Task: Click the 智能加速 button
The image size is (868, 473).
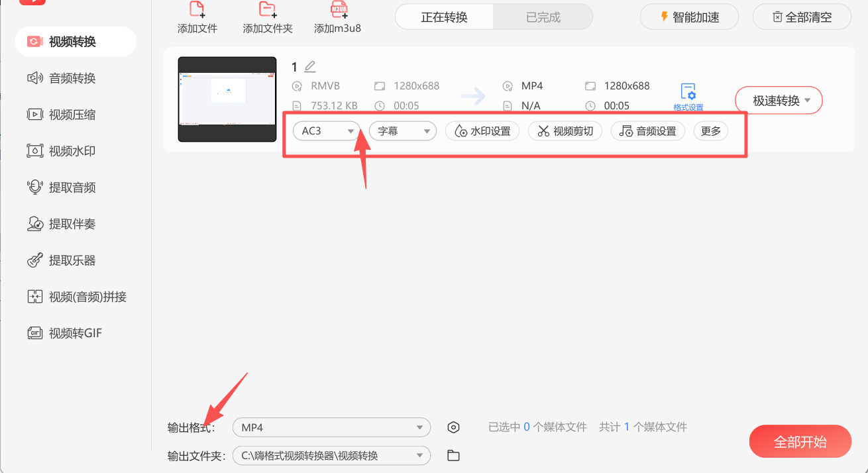Action: tap(689, 17)
